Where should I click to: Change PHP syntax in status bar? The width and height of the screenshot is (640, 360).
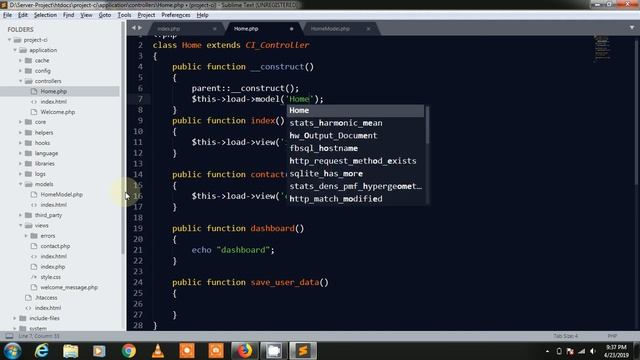[612, 336]
